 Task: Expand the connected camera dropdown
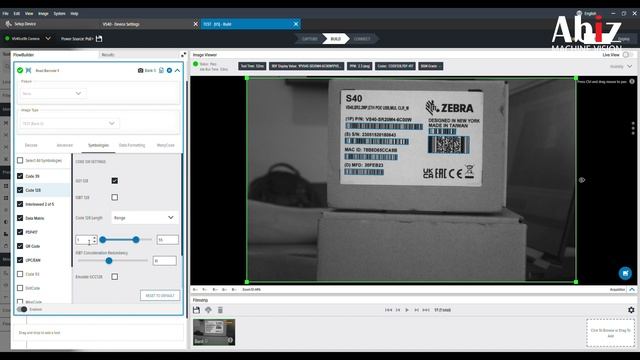[x=48, y=38]
